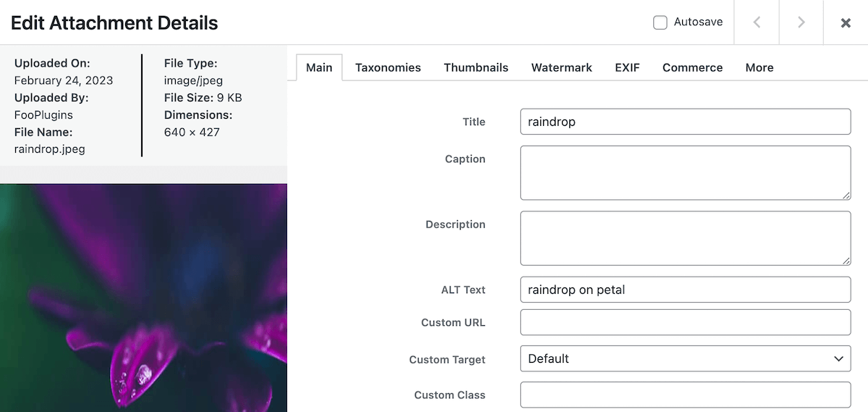Image resolution: width=868 pixels, height=412 pixels.
Task: Click the Custom Target label
Action: tap(447, 359)
